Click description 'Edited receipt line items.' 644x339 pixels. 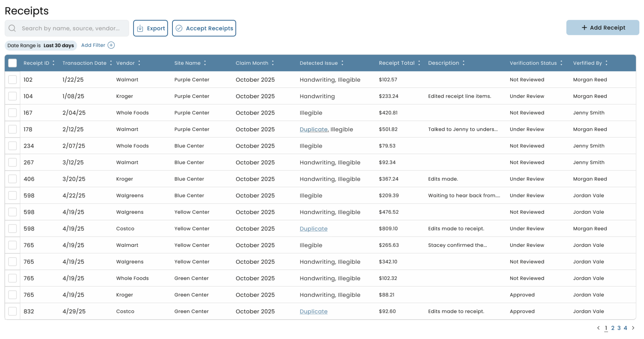pos(460,96)
